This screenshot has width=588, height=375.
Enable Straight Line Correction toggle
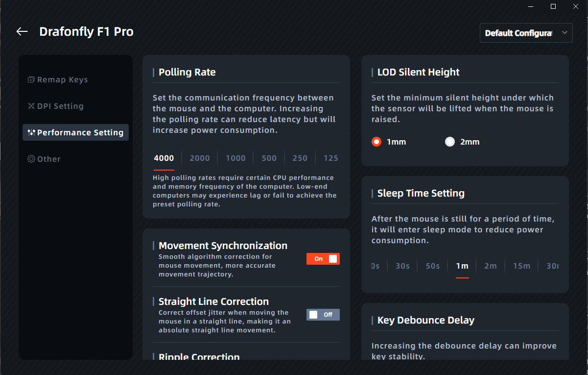pyautogui.click(x=323, y=315)
